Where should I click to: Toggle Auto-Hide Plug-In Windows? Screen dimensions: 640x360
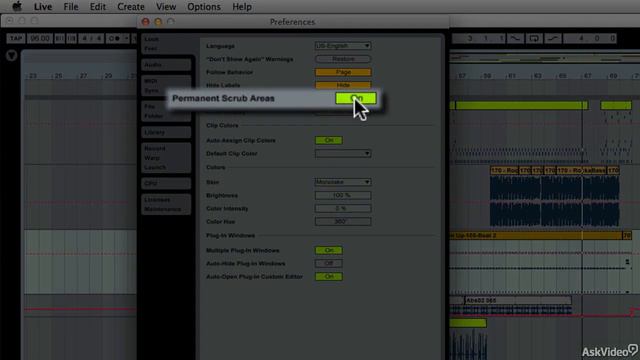click(x=329, y=263)
